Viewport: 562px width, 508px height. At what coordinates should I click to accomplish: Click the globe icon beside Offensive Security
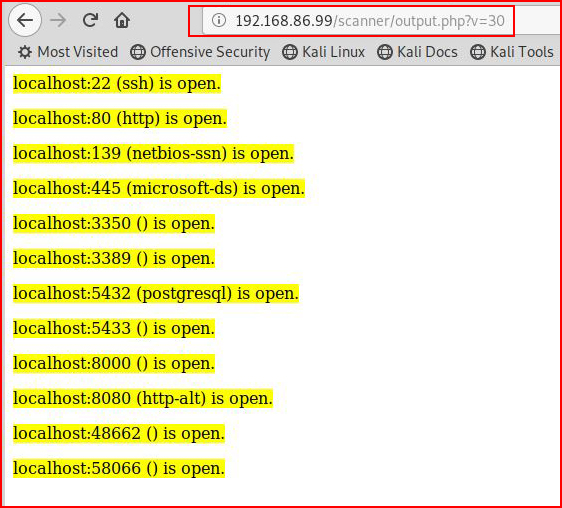coord(138,52)
